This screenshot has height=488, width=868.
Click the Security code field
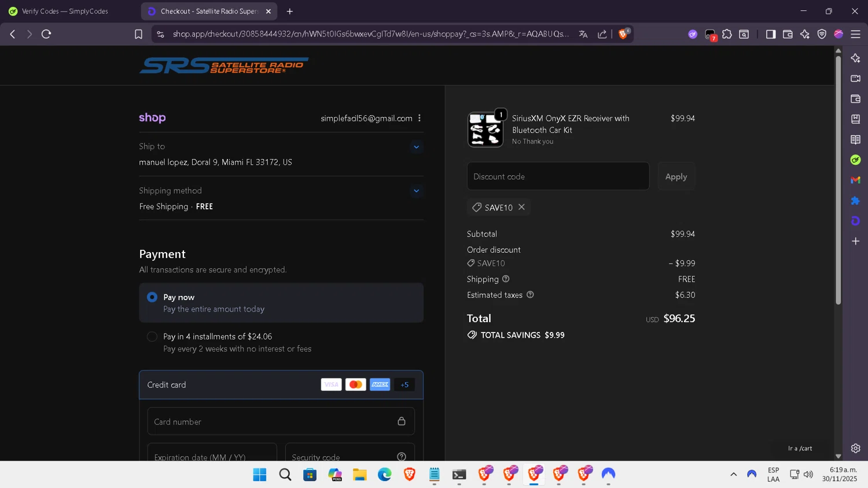pos(350,452)
